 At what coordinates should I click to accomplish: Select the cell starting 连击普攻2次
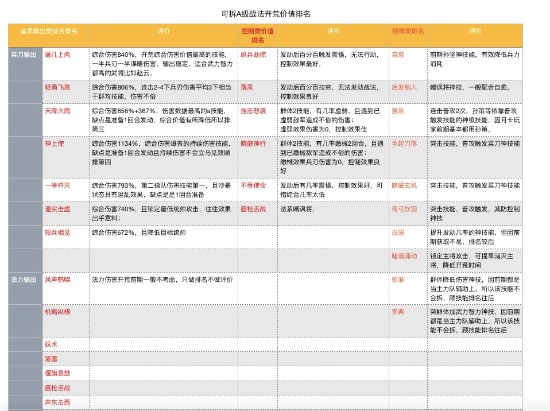click(475, 120)
